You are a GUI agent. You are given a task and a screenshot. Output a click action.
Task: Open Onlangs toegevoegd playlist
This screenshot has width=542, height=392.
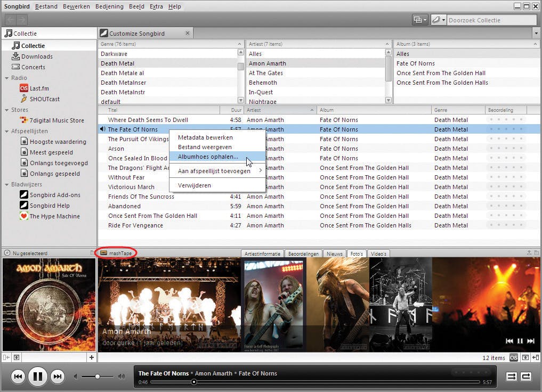click(x=54, y=163)
